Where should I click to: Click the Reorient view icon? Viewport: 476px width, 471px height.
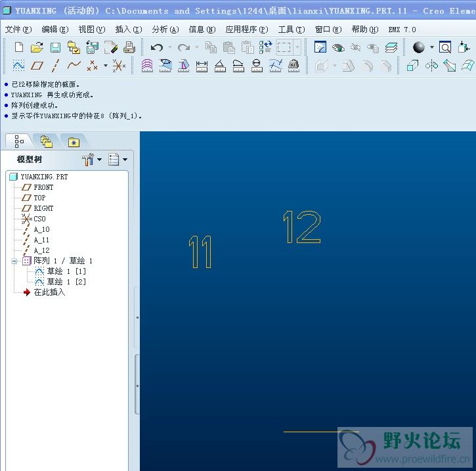pos(464,47)
